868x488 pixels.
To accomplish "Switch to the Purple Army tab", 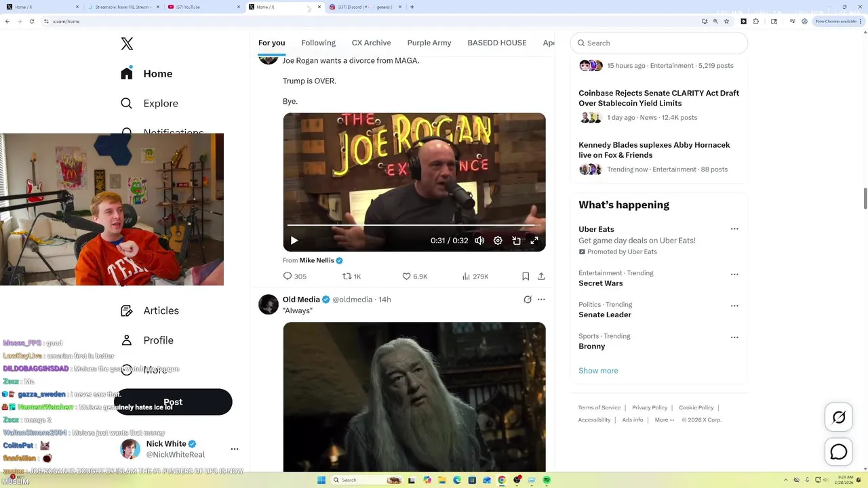I will click(429, 43).
